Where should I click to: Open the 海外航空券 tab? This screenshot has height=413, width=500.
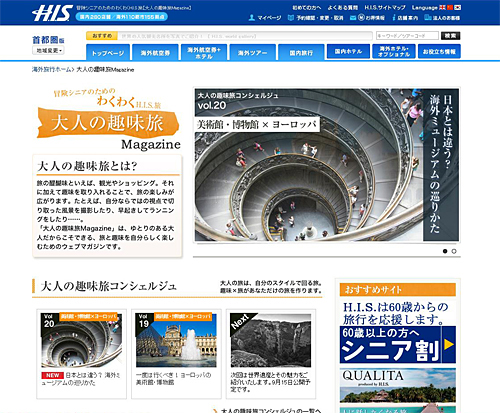(x=155, y=52)
